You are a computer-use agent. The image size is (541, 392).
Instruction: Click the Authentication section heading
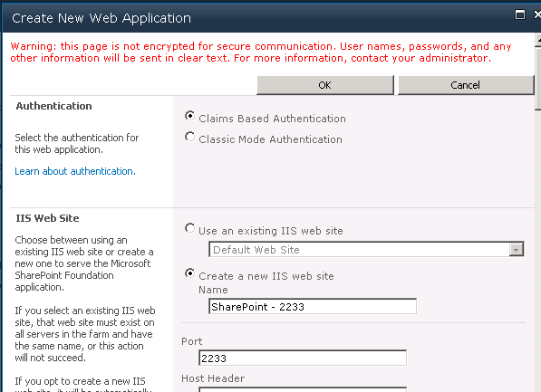(53, 106)
